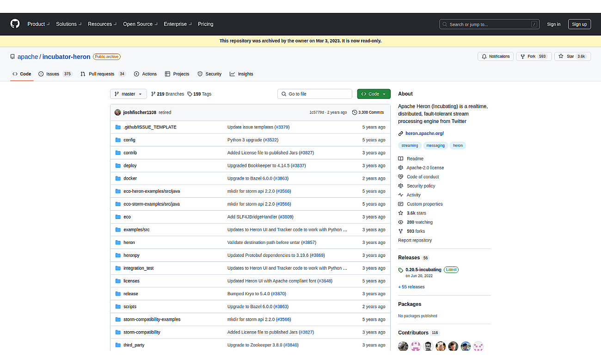Click the link icon beside heron.apache.org
This screenshot has width=601, height=364.
coord(401,133)
